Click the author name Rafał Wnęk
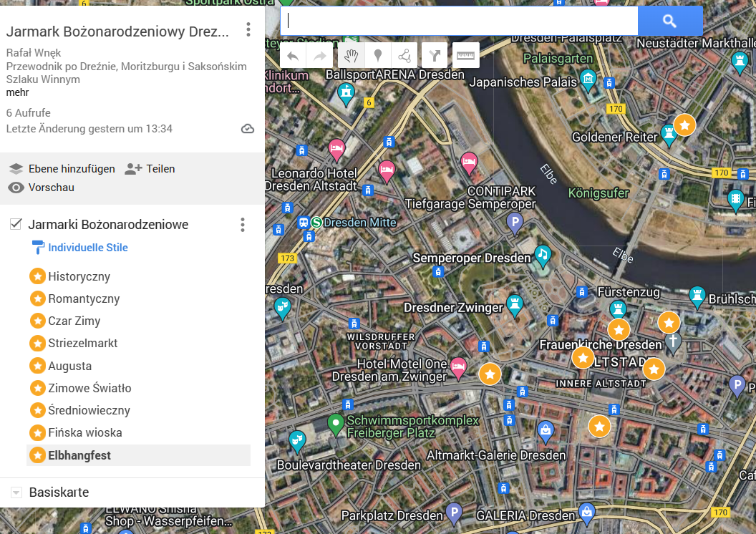This screenshot has width=756, height=534. click(34, 52)
